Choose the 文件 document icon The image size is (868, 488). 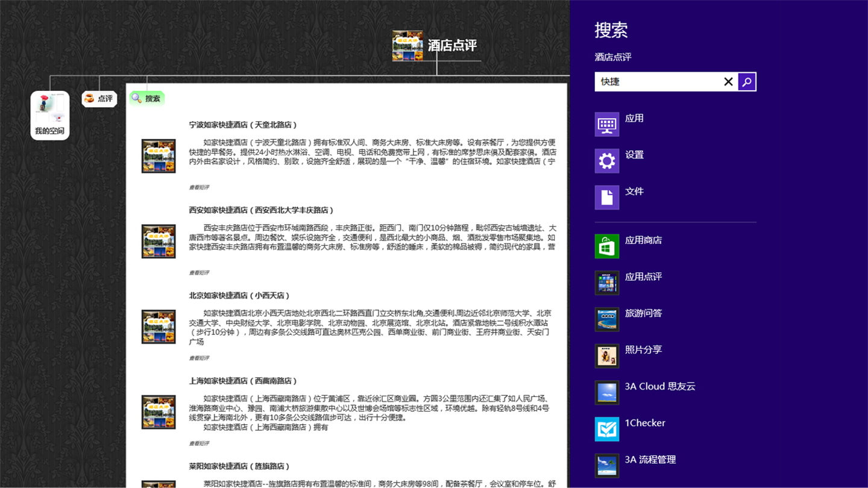click(x=607, y=198)
